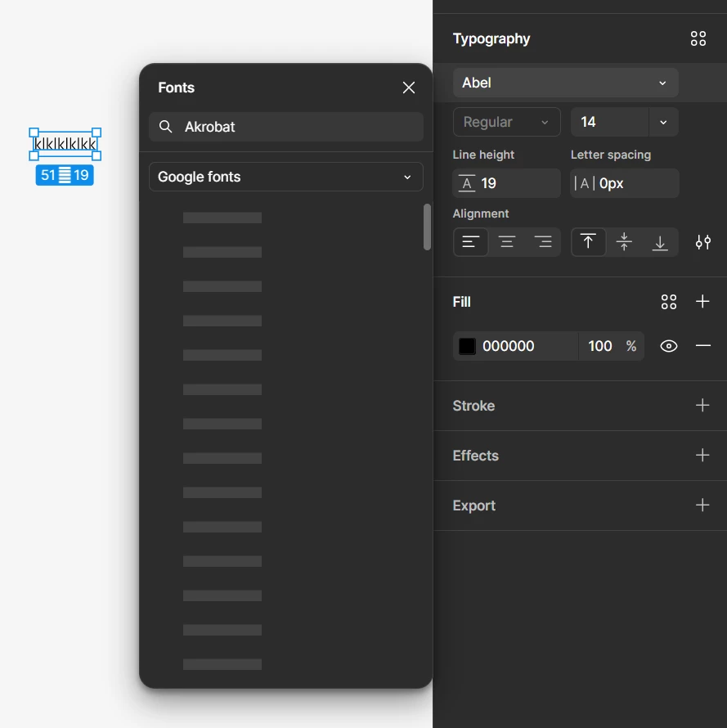727x728 pixels.
Task: Set text alignment to right
Action: click(x=543, y=242)
